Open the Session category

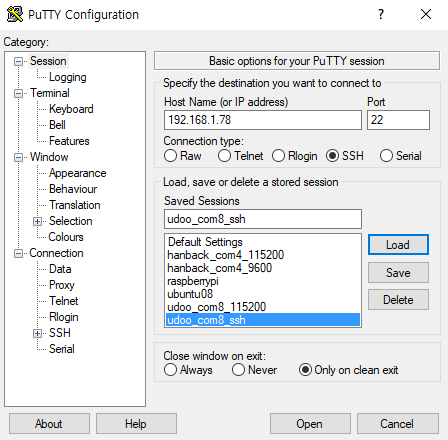(48, 61)
